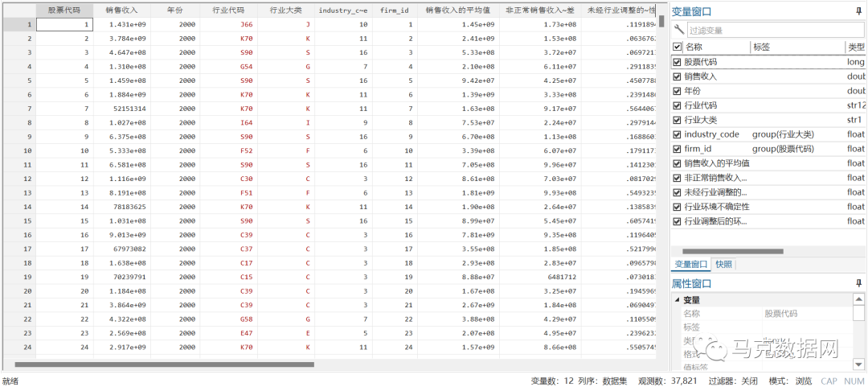Viewport: 868px width, 387px height.
Task: Select the 股票代码 column header in the data grid
Action: (64, 10)
